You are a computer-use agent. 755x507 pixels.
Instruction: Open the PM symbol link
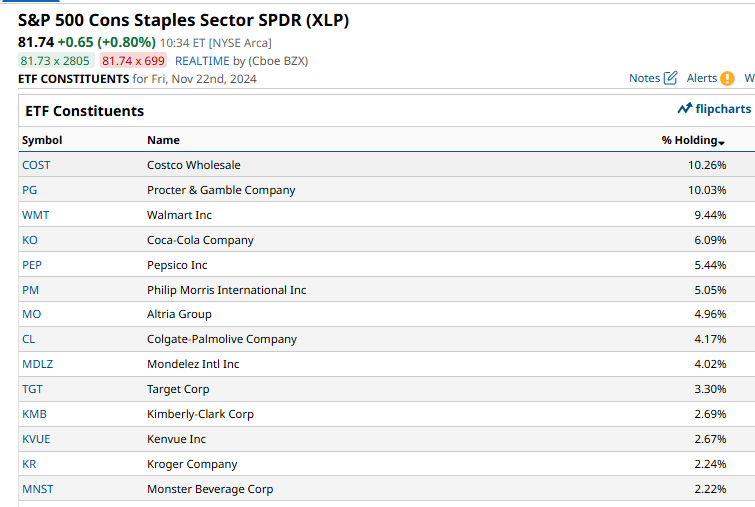point(30,290)
